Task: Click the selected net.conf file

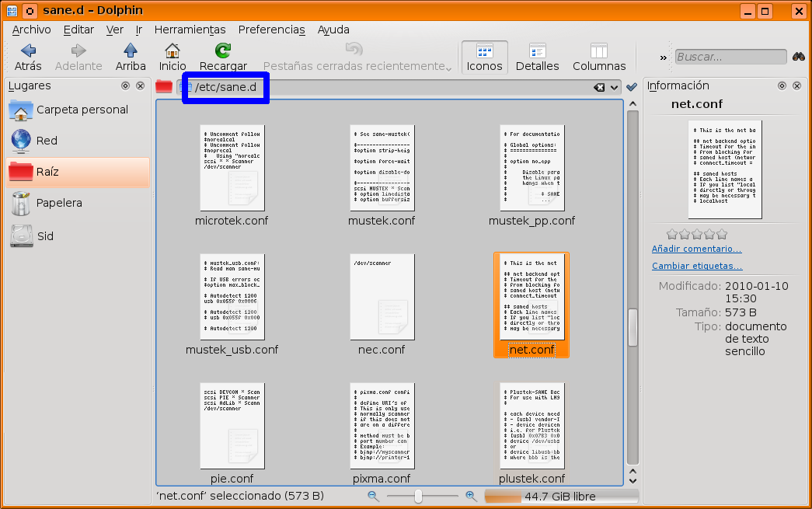Action: tap(531, 305)
